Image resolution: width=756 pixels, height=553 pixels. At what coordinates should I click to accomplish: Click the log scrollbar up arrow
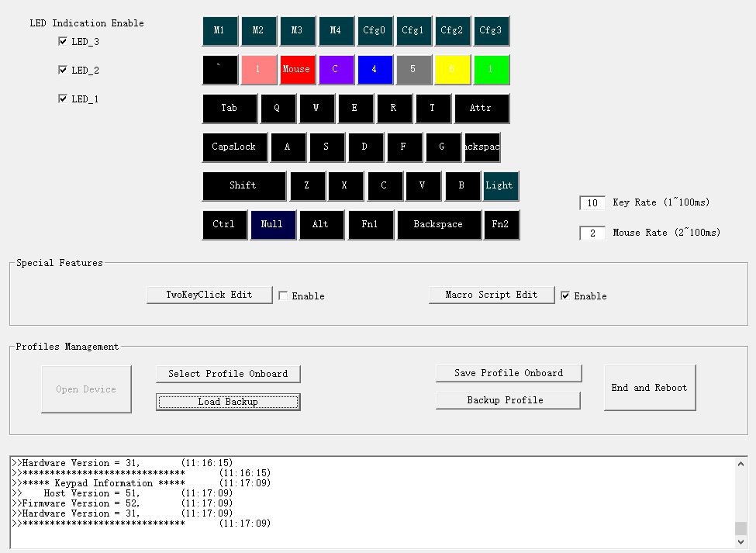741,464
